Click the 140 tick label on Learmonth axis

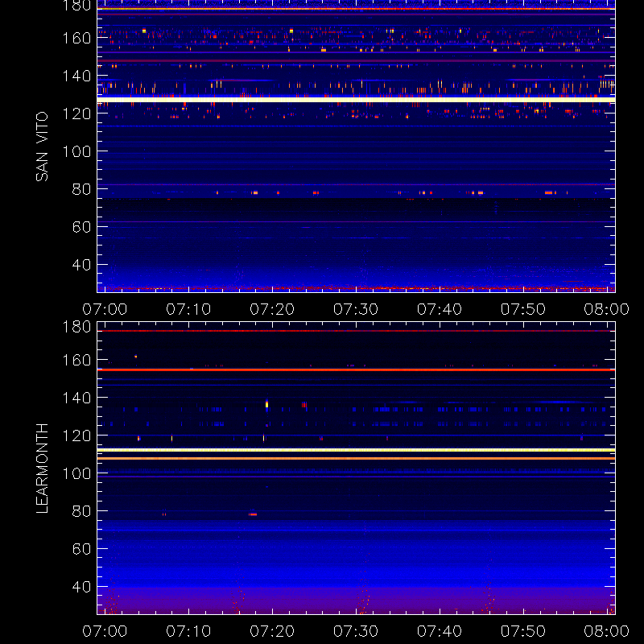click(76, 398)
